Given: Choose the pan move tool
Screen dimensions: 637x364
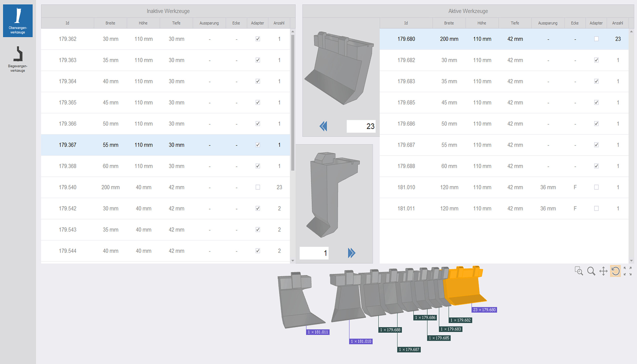Looking at the screenshot, I should point(603,271).
